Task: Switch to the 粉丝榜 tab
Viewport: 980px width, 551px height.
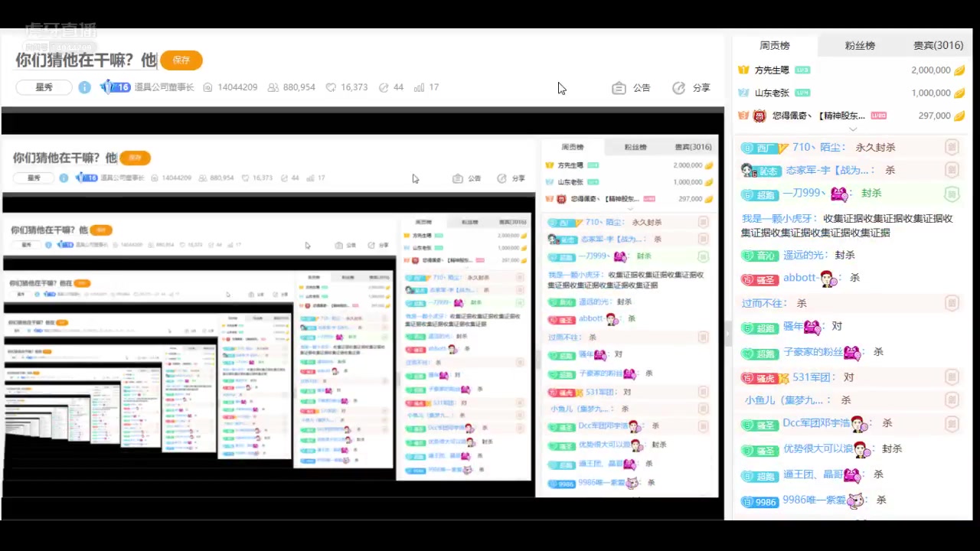Action: click(x=860, y=45)
